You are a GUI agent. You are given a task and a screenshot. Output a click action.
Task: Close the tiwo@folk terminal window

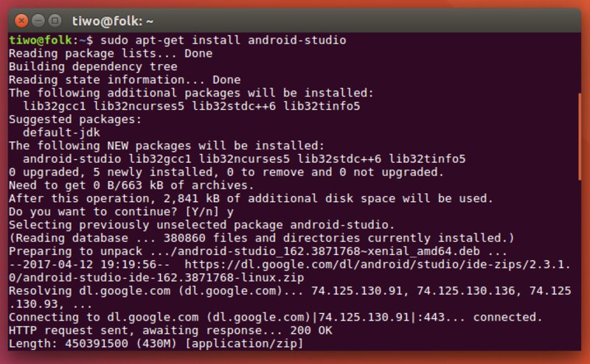click(21, 21)
